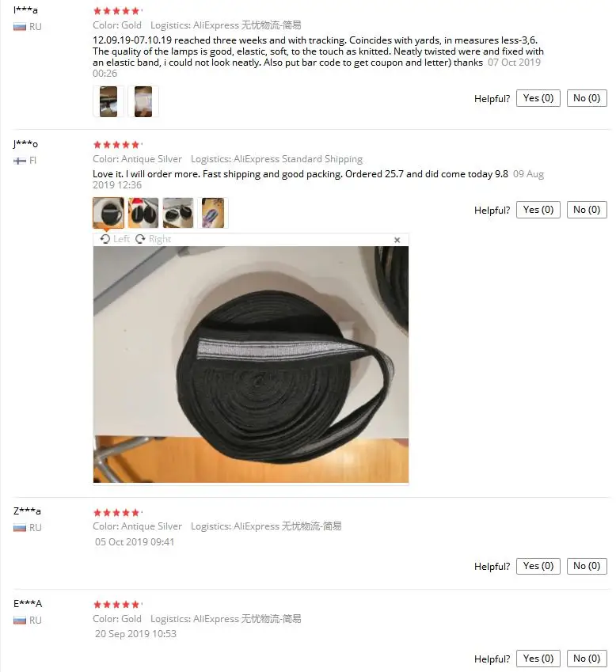This screenshot has height=672, width=616.
Task: Vote No on E***A's review
Action: 587,659
